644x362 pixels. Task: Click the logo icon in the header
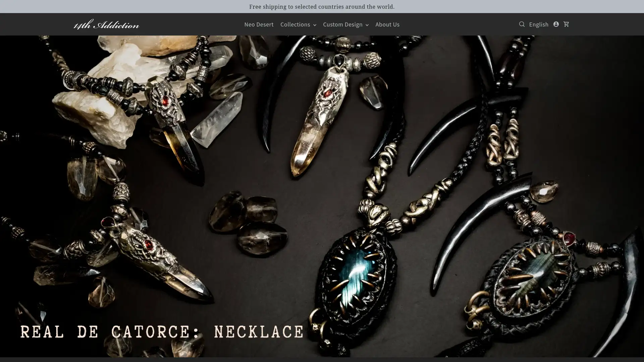pos(106,24)
